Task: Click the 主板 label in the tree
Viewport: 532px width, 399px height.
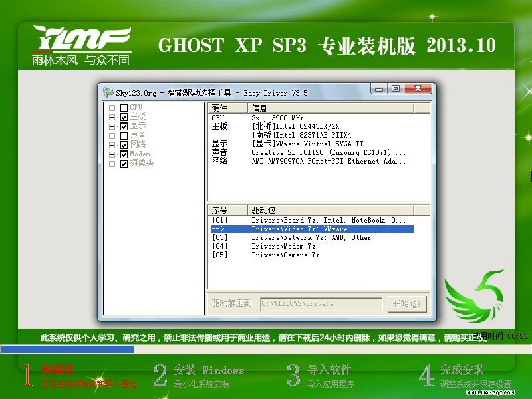Action: click(x=138, y=117)
